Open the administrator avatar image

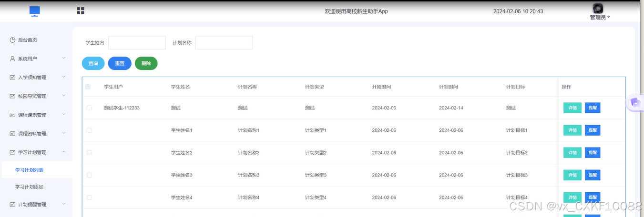[x=598, y=9]
